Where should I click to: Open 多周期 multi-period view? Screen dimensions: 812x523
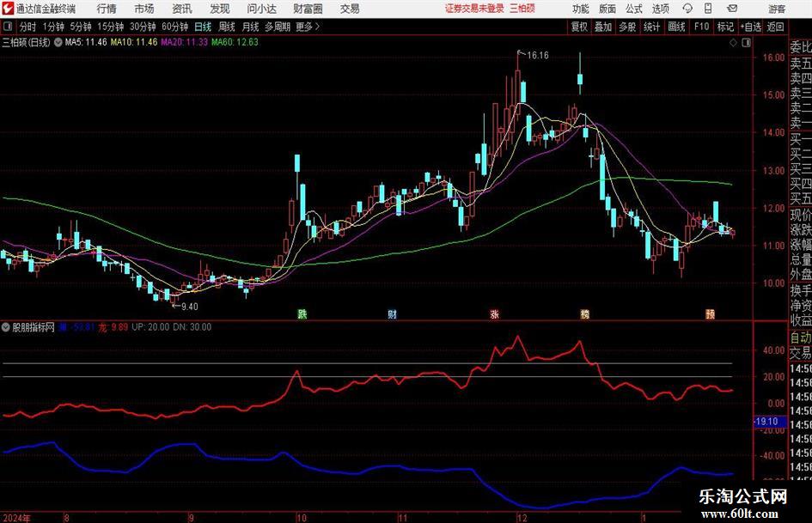point(278,27)
